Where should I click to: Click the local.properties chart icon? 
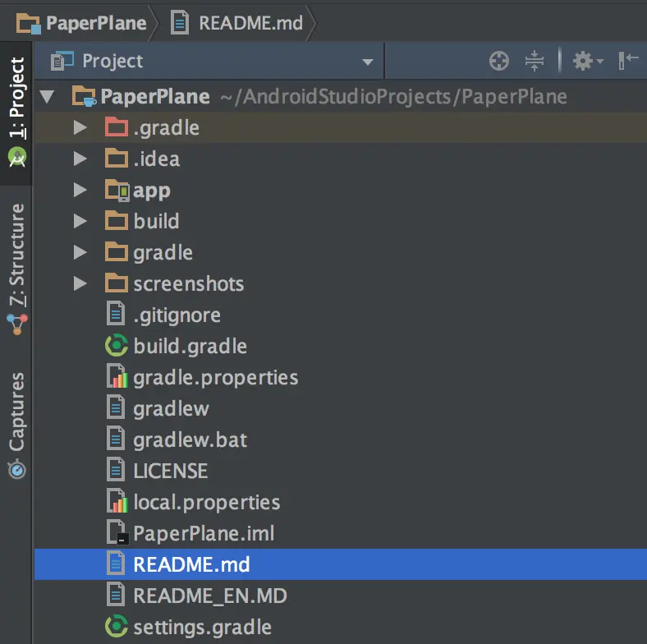[117, 501]
